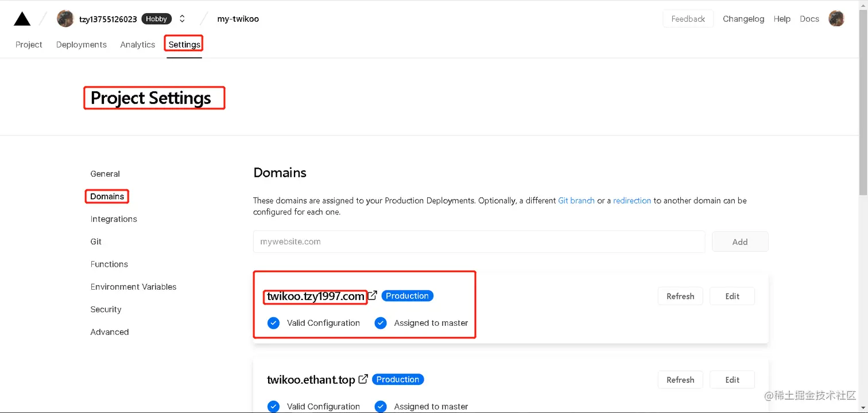Open General settings in sidebar
Screen dimensions: 868x413
105,174
